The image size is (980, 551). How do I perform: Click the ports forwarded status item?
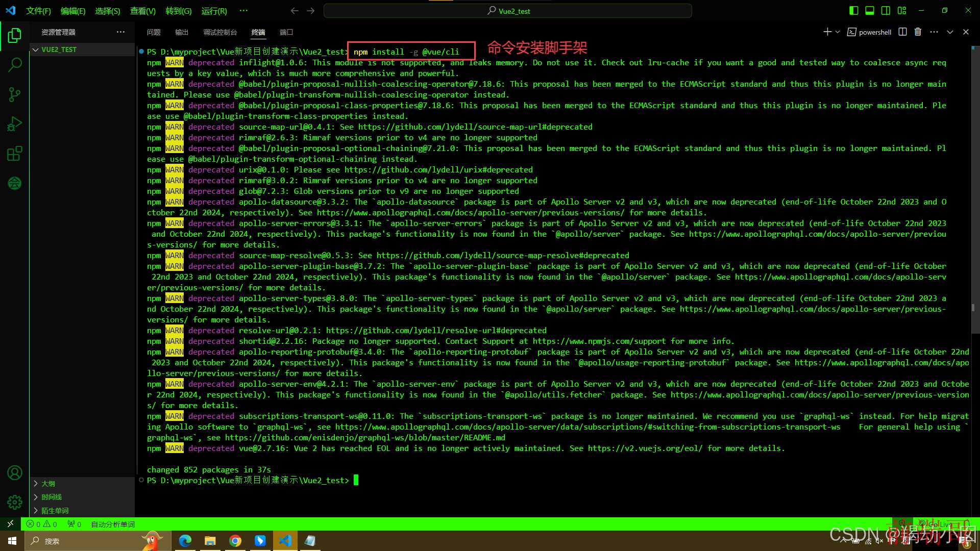click(75, 524)
